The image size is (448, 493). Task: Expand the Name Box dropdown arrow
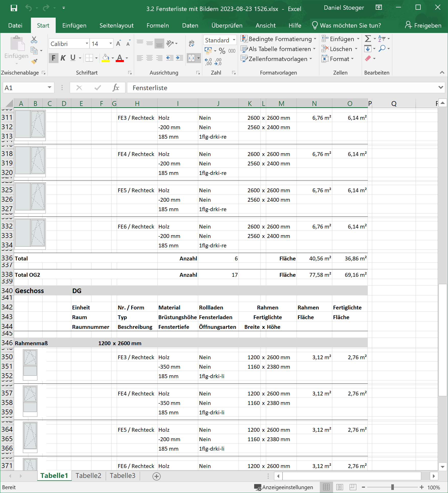pos(50,88)
